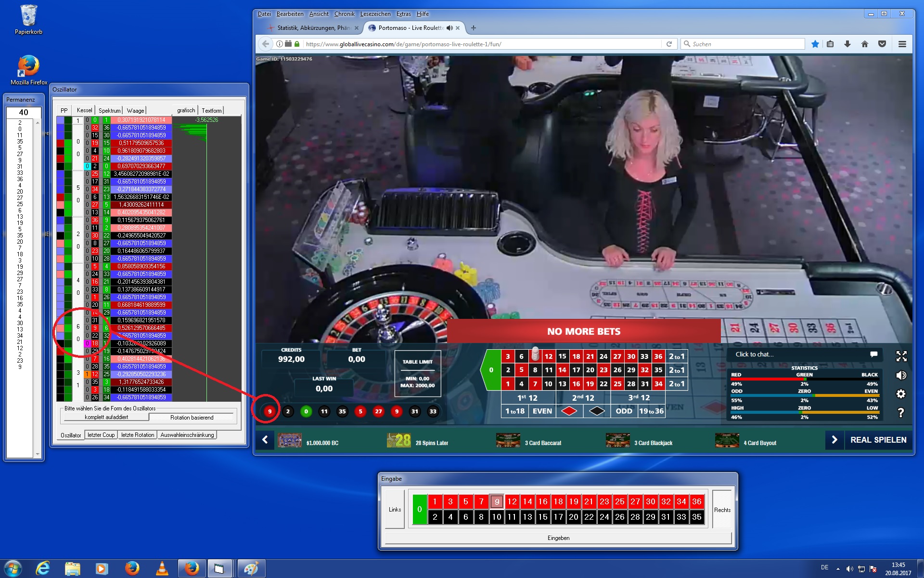Image resolution: width=924 pixels, height=578 pixels.
Task: Switch to Spektrum tab
Action: (109, 110)
